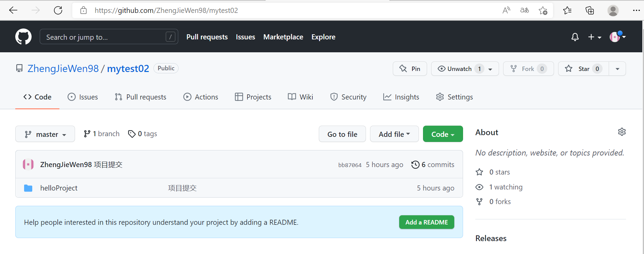
Task: Open notifications bell icon
Action: pyautogui.click(x=575, y=37)
